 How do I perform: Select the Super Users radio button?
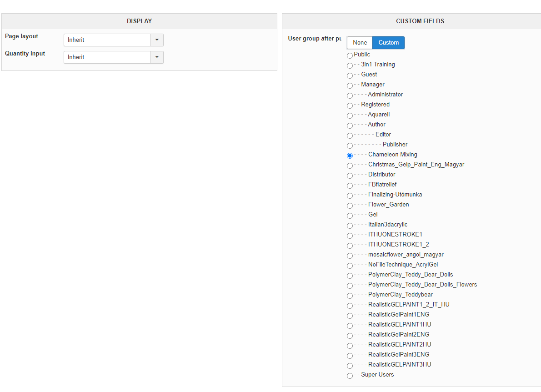tap(350, 376)
